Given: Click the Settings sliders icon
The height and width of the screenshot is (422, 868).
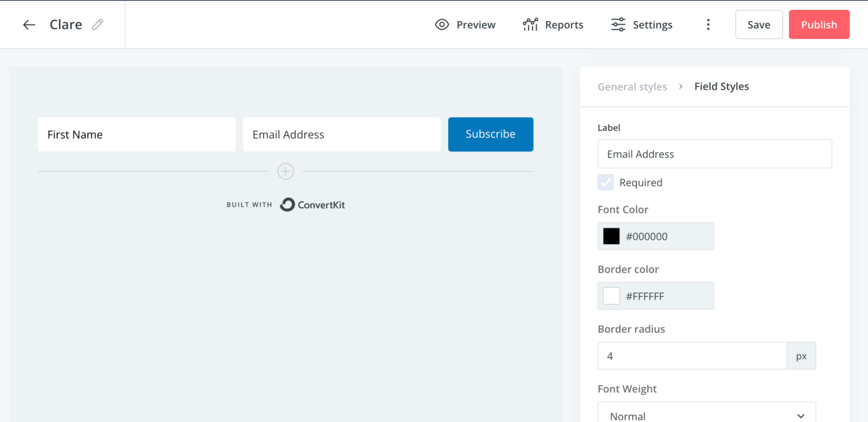Looking at the screenshot, I should [618, 24].
